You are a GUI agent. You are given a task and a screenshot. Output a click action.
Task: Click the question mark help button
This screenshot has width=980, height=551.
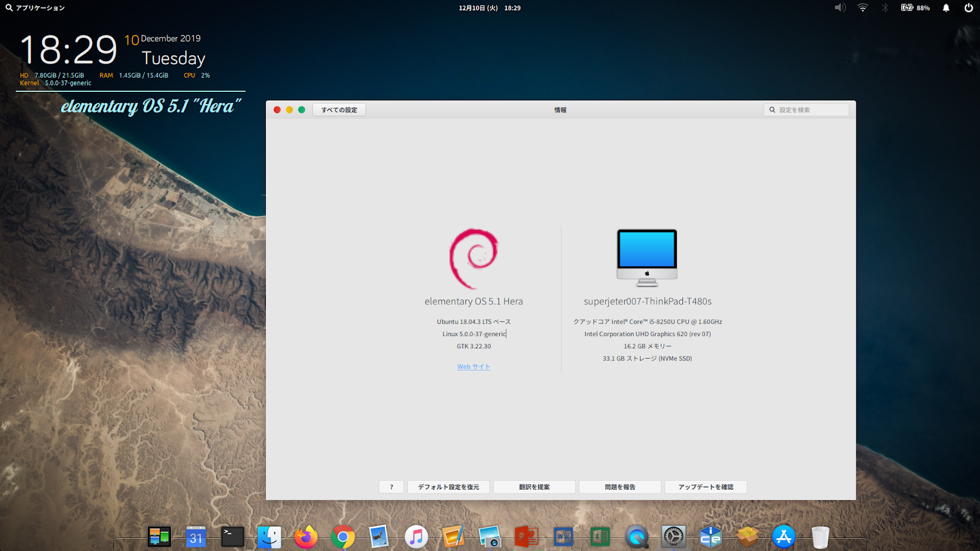[391, 487]
